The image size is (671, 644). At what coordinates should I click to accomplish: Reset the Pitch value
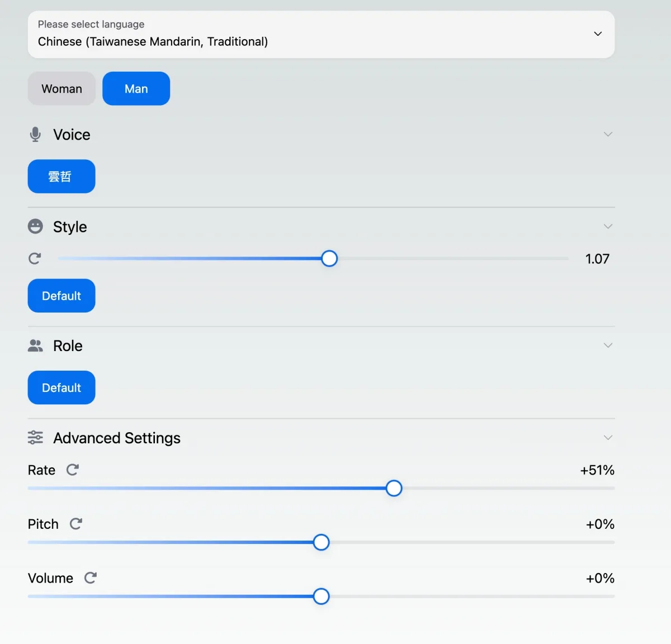[76, 524]
